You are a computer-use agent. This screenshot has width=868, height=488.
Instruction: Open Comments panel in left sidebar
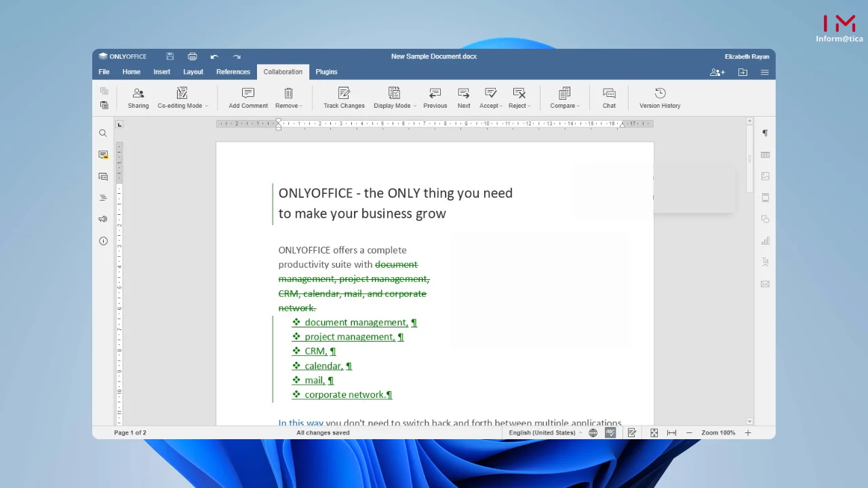pos(103,155)
